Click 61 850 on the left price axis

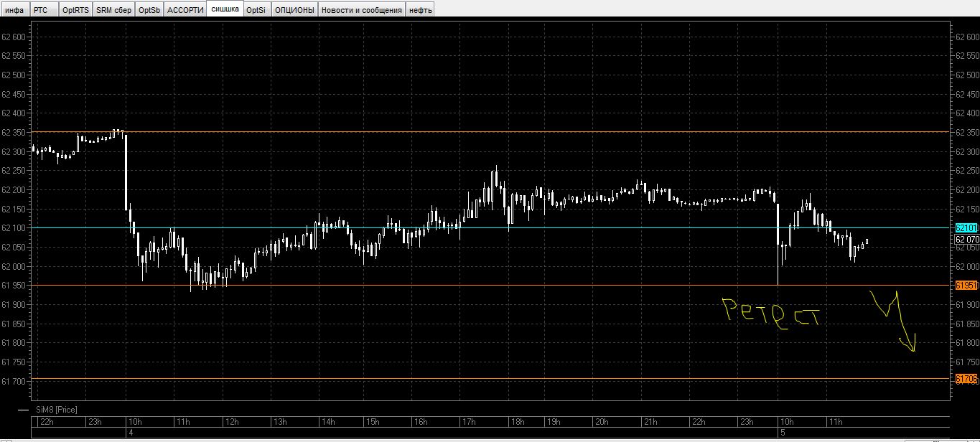tap(13, 324)
